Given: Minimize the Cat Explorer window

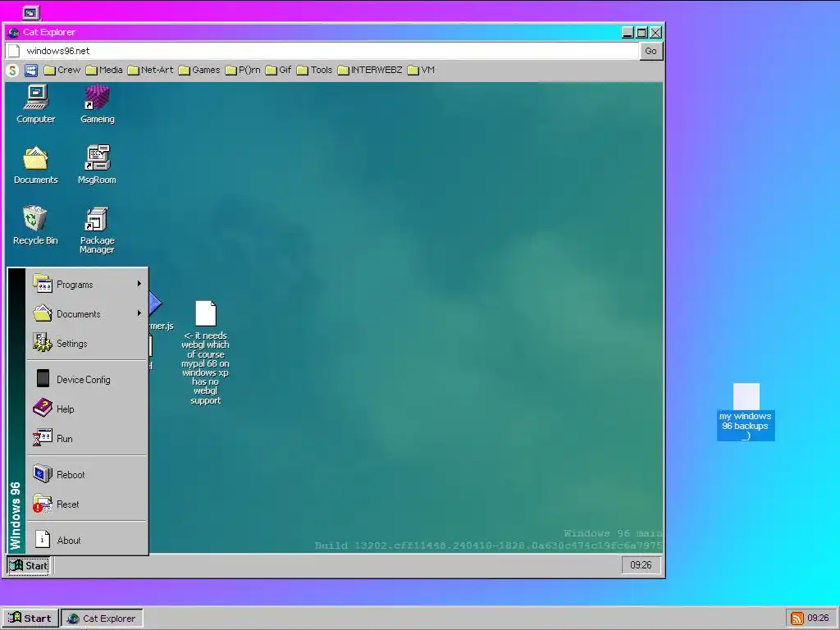Looking at the screenshot, I should (628, 32).
